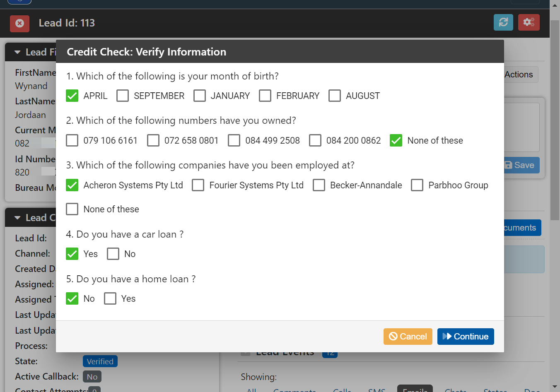The image size is (560, 392).
Task: Click the orange Cancel button
Action: pos(408,337)
